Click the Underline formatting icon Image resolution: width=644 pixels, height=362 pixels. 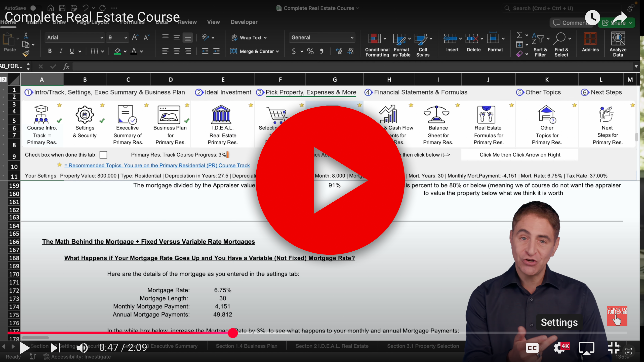72,51
